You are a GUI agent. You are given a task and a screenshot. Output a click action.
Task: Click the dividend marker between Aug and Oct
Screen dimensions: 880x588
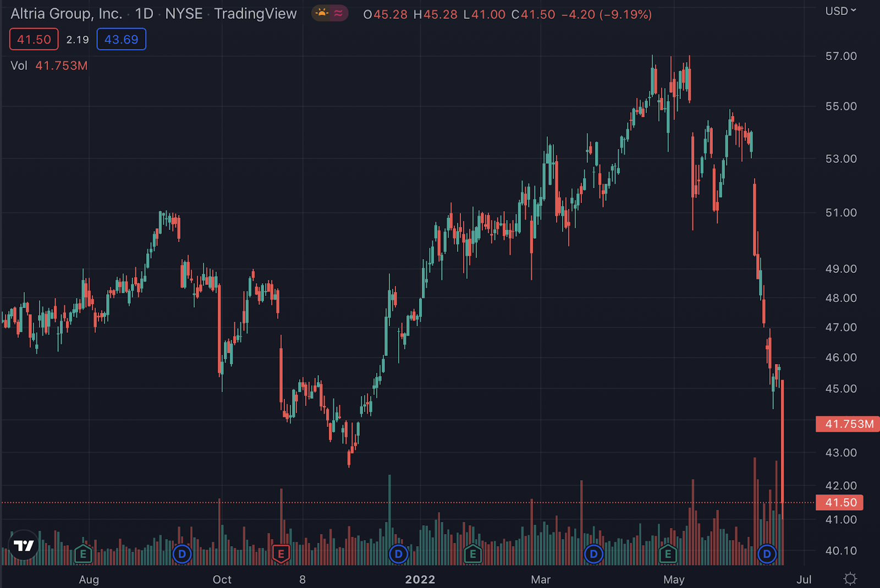coord(182,554)
